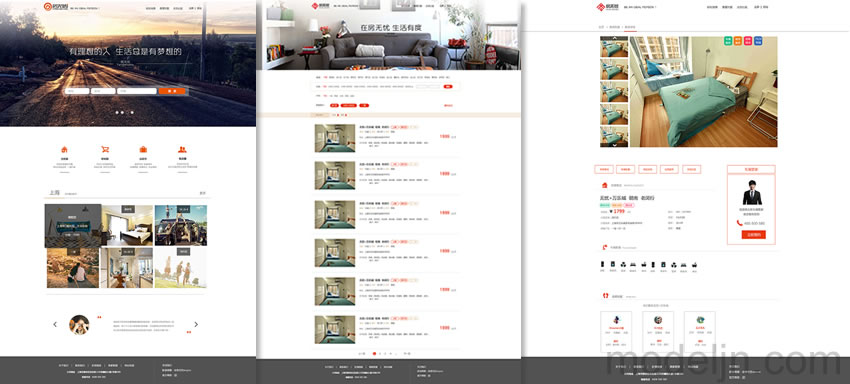Select page 1 in the listing pagination
This screenshot has height=384, width=850.
coord(374,353)
